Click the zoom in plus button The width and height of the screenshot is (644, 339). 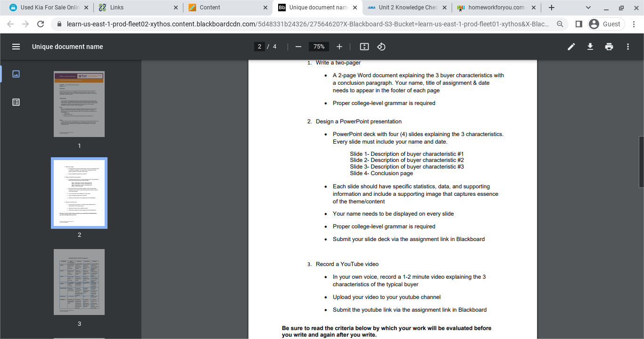pos(339,47)
